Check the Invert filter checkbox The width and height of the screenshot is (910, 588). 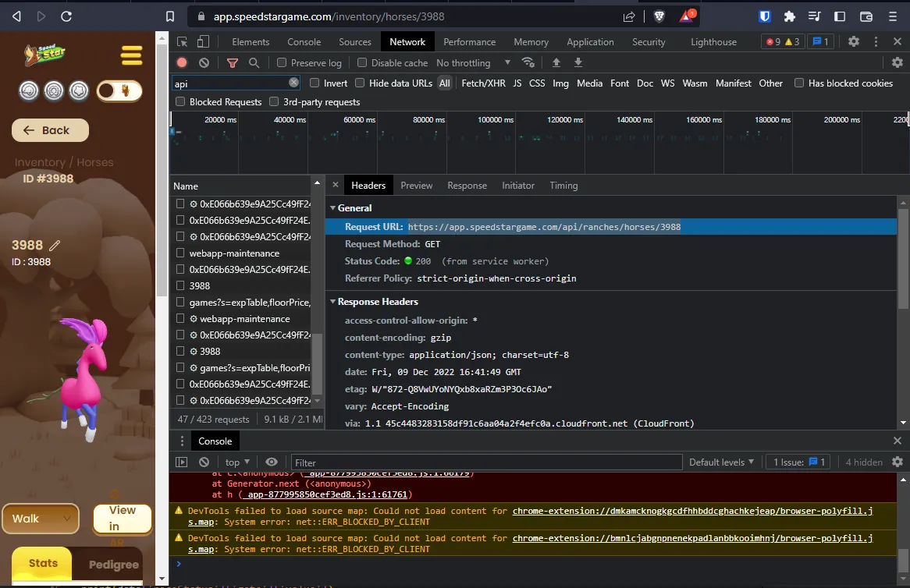pos(315,83)
